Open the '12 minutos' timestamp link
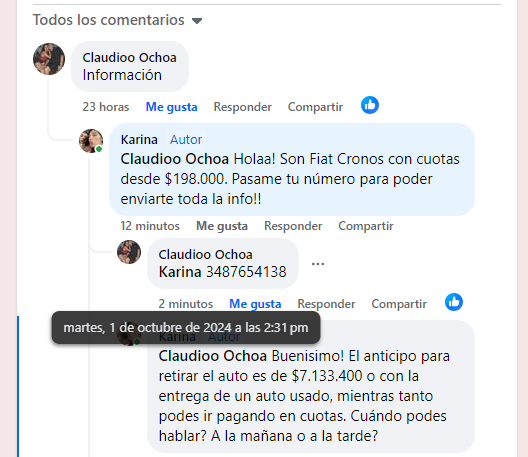Image resolution: width=528 pixels, height=457 pixels. click(x=150, y=226)
